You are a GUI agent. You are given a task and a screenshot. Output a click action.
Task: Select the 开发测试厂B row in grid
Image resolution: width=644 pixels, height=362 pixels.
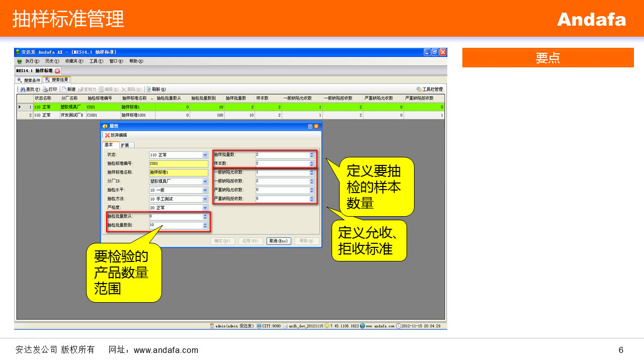72,115
